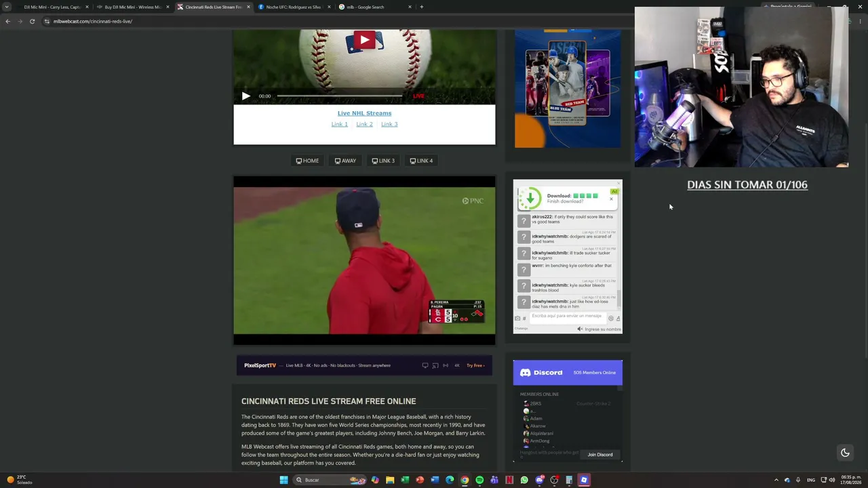Open Calculator from the taskbar
This screenshot has height=488, width=868.
569,480
